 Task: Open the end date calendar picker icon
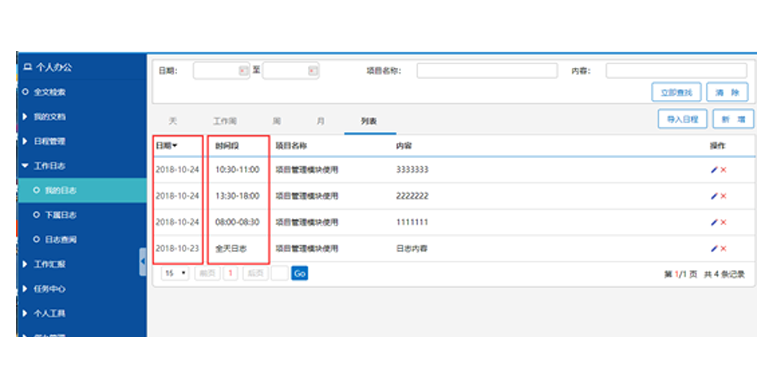313,71
